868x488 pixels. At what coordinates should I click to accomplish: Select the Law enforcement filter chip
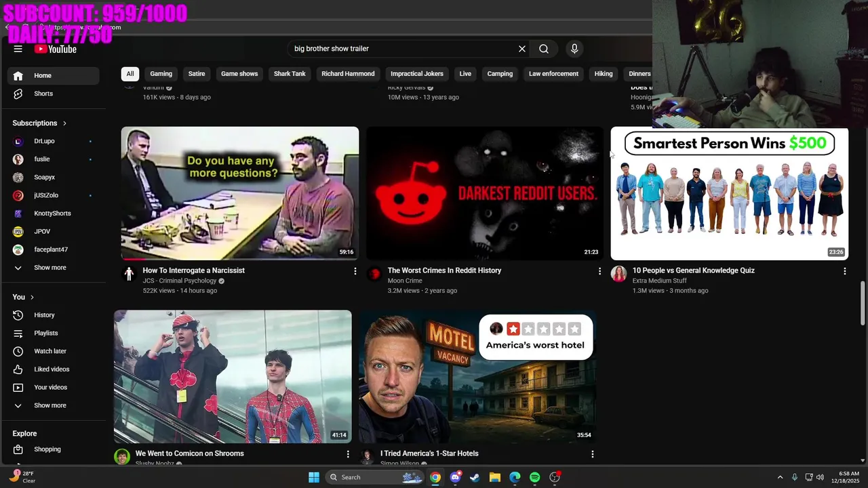tap(553, 74)
